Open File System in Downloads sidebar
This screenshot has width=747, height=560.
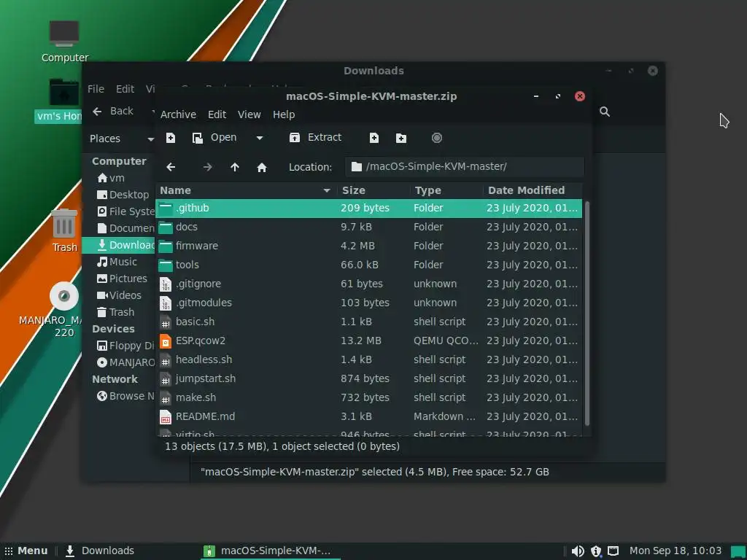click(125, 211)
